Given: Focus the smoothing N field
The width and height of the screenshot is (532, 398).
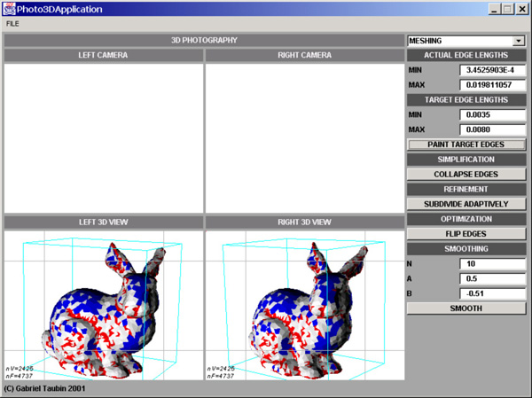Looking at the screenshot, I should tap(493, 264).
